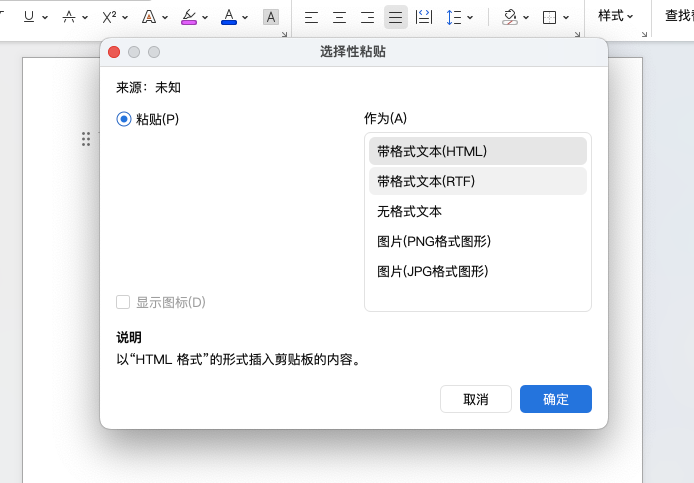Apply borders icon
Viewport: 694px width, 483px height.
[x=549, y=17]
